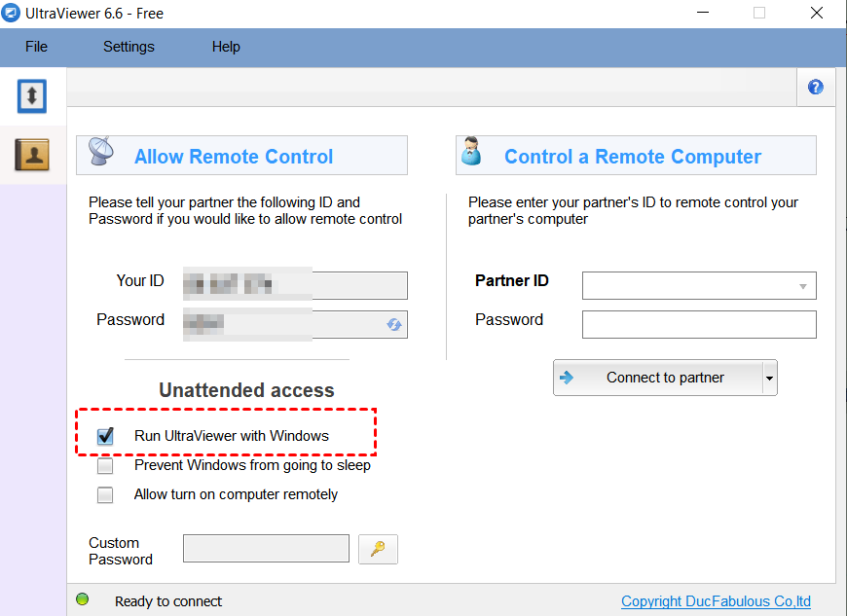
Task: Enable Prevent Windows from going to sleep
Action: [x=105, y=465]
